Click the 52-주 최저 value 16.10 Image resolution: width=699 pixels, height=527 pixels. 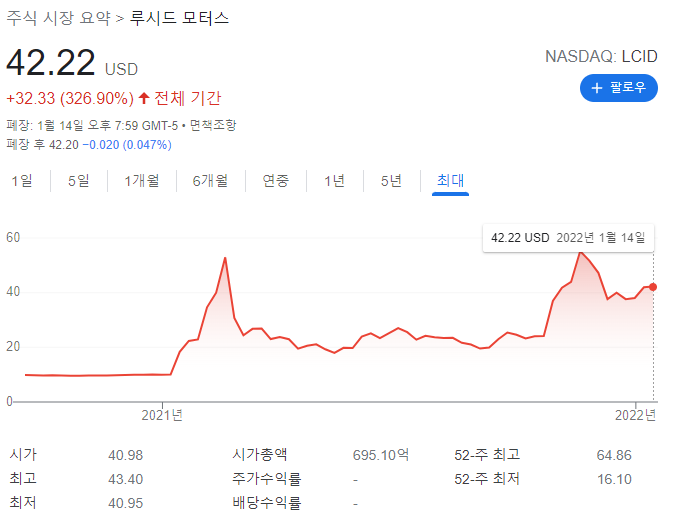coord(614,479)
